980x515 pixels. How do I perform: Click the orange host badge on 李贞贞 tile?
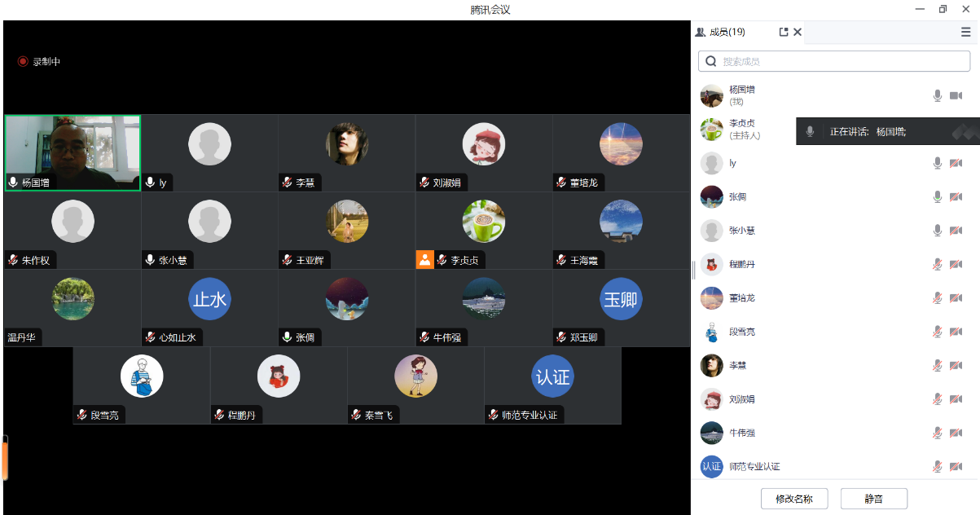coord(424,259)
